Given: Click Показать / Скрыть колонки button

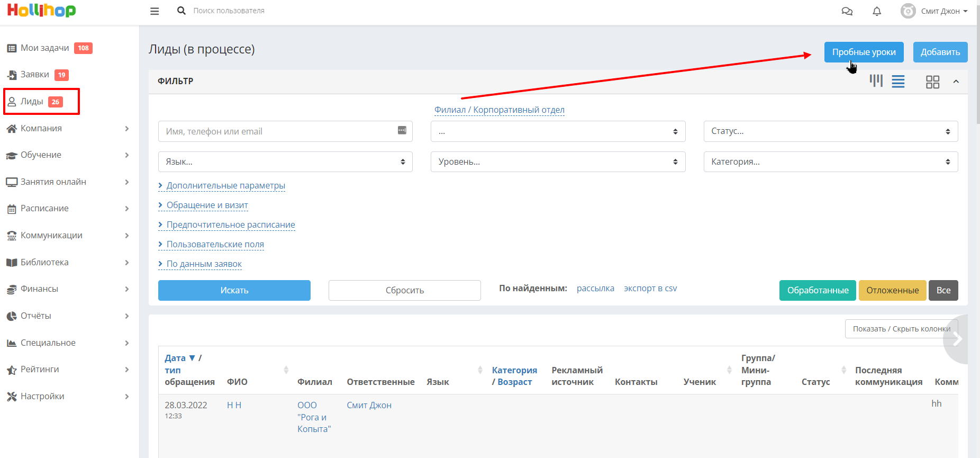Looking at the screenshot, I should pyautogui.click(x=901, y=329).
